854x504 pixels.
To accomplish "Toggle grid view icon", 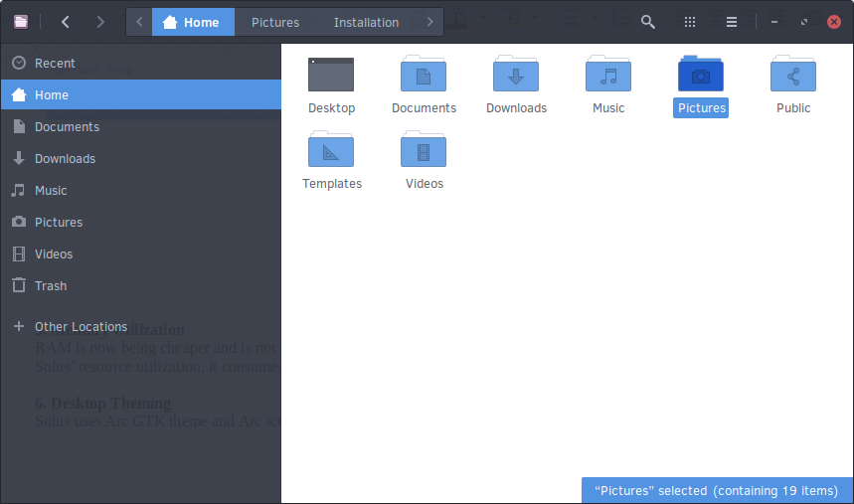I will coord(690,22).
